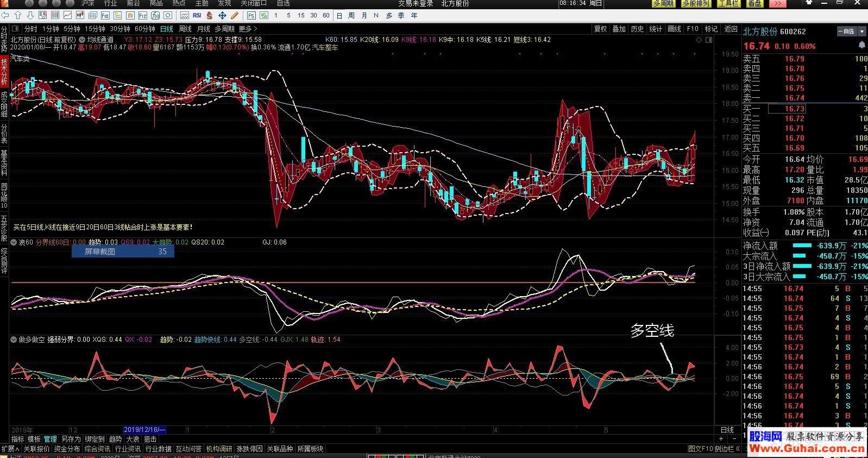This screenshot has height=458, width=868.
Task: Select the blue cross move tool icon
Action: tap(222, 15)
